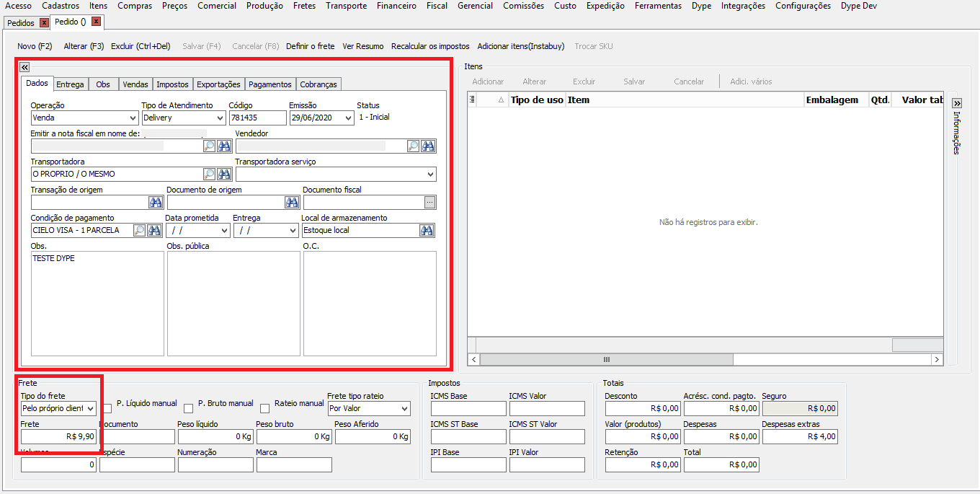
Task: Click Recalcular os impostos
Action: pyautogui.click(x=430, y=46)
